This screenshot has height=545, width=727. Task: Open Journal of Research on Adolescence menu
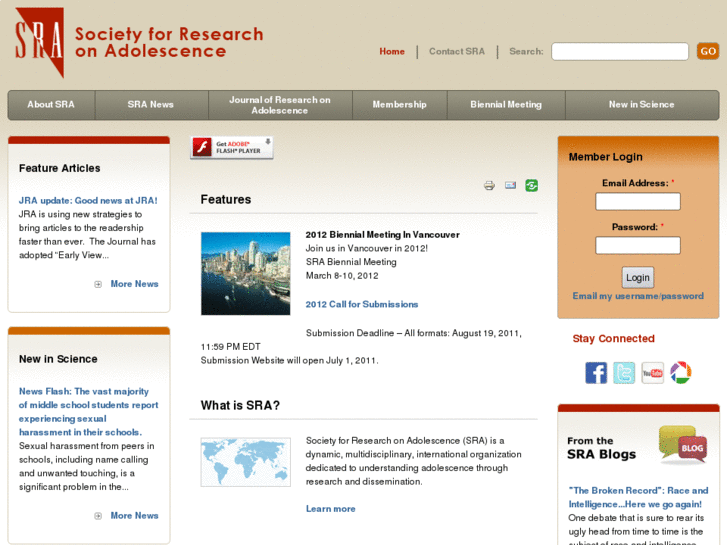tap(280, 105)
